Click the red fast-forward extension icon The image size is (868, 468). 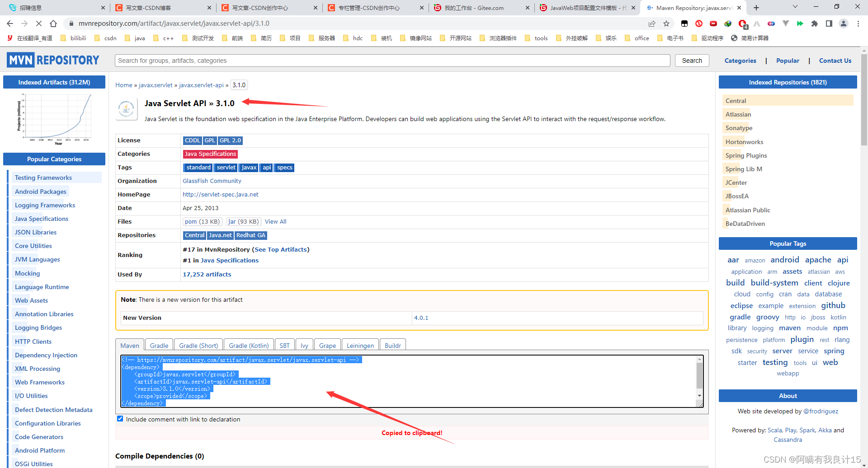[713, 23]
